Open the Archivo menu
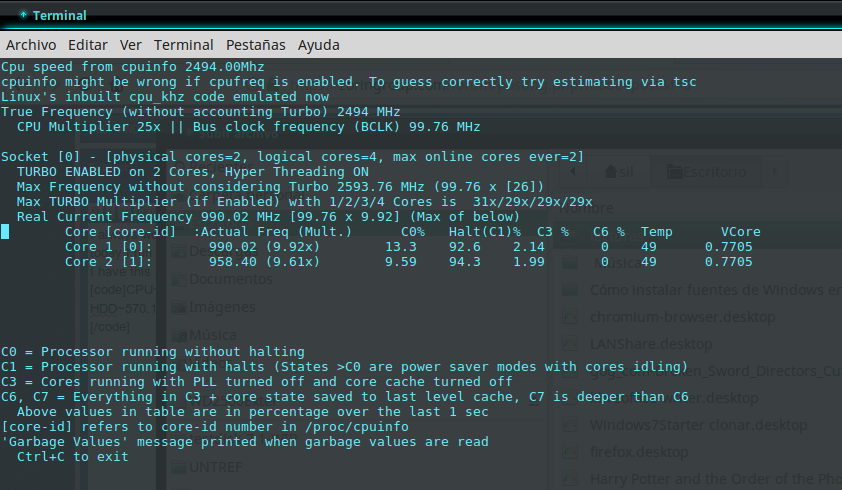842x490 pixels. [31, 45]
